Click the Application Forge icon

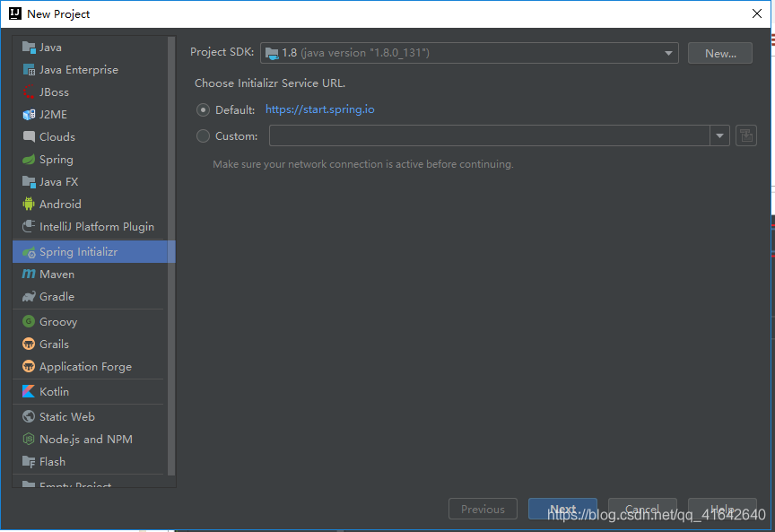29,366
